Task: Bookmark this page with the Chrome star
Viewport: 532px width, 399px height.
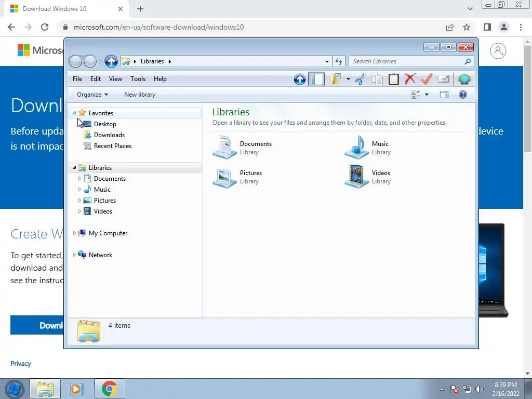Action: tap(467, 27)
